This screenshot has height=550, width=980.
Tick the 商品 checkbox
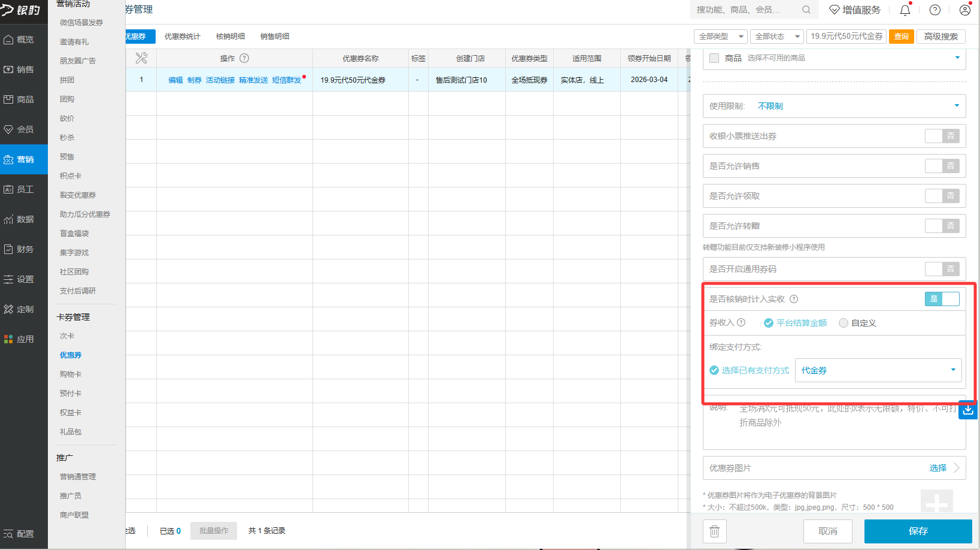[x=714, y=58]
